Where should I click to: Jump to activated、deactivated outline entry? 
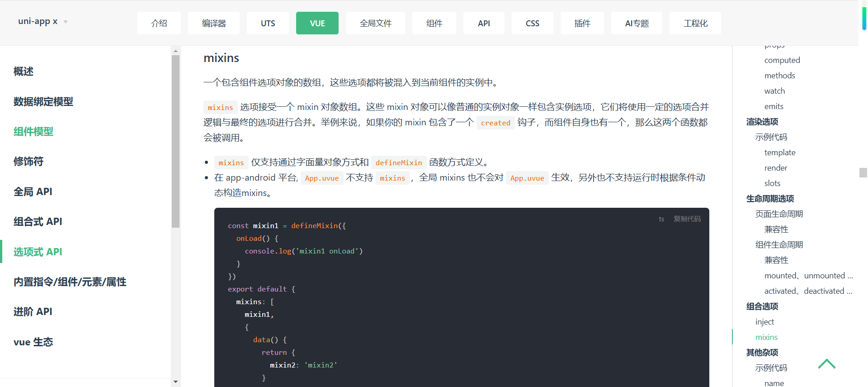(808, 291)
